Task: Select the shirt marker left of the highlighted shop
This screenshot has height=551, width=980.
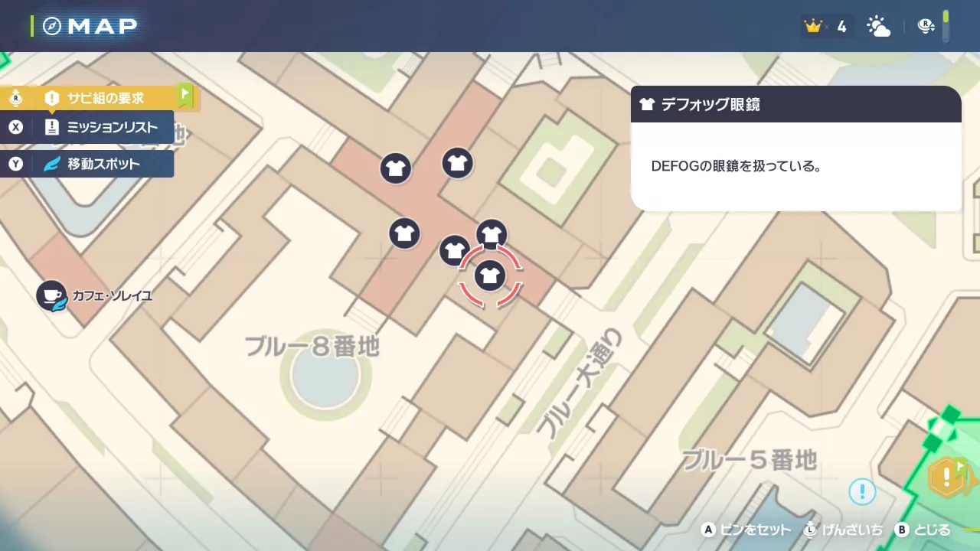Action: pyautogui.click(x=455, y=250)
